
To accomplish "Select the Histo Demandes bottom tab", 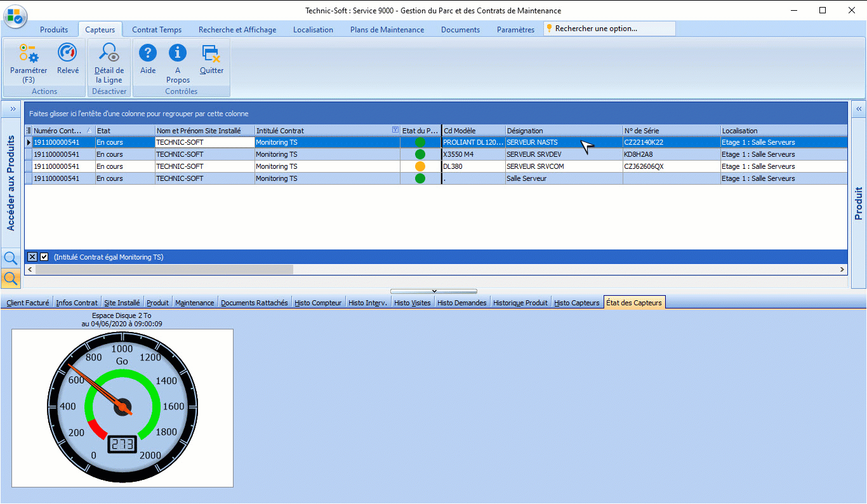I will [461, 303].
